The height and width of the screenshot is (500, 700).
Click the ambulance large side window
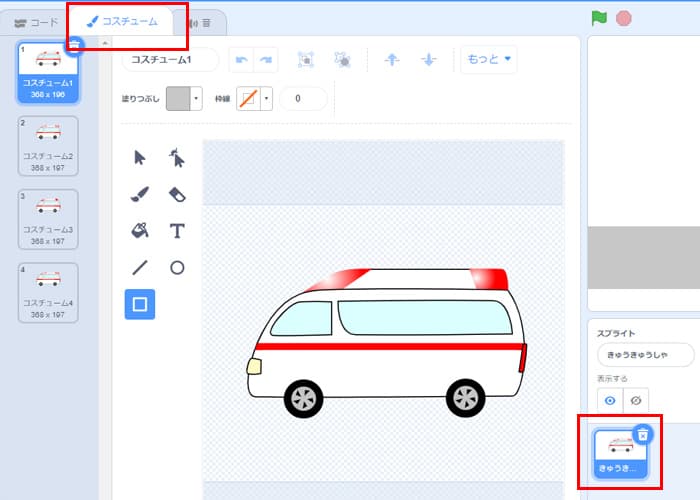click(424, 317)
